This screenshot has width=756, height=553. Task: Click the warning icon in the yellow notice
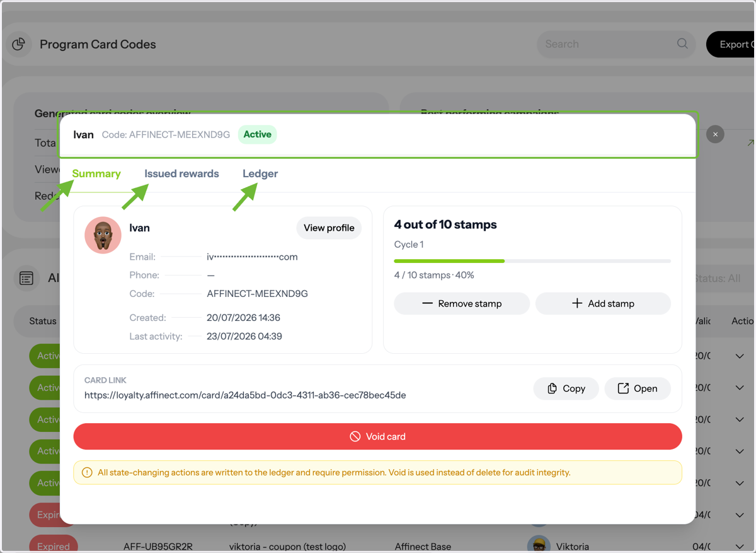(87, 472)
